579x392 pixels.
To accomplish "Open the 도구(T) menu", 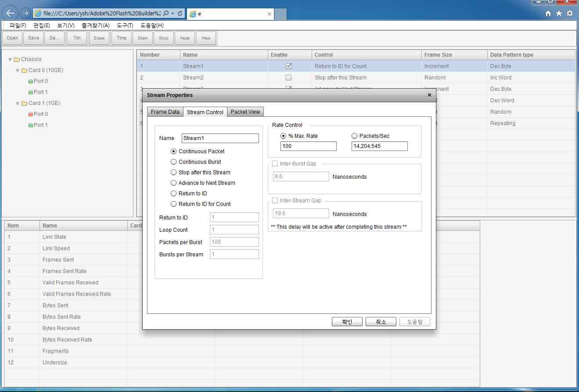I will (x=125, y=25).
